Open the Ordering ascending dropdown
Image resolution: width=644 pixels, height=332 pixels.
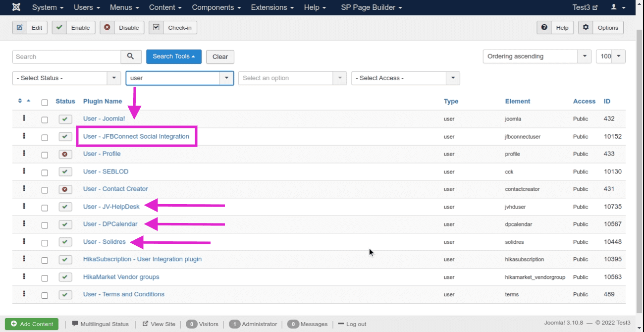point(537,56)
